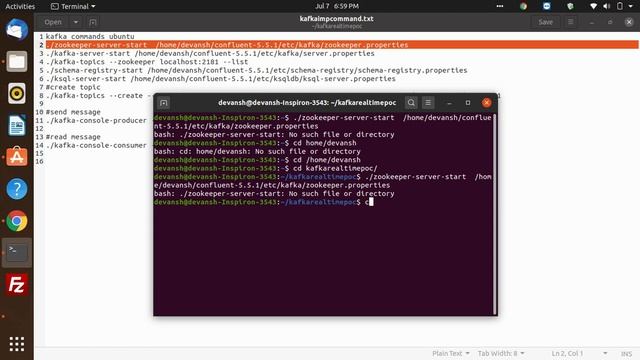This screenshot has height=360, width=640.
Task: Open the Files manager in dock
Action: pyautogui.click(x=17, y=62)
